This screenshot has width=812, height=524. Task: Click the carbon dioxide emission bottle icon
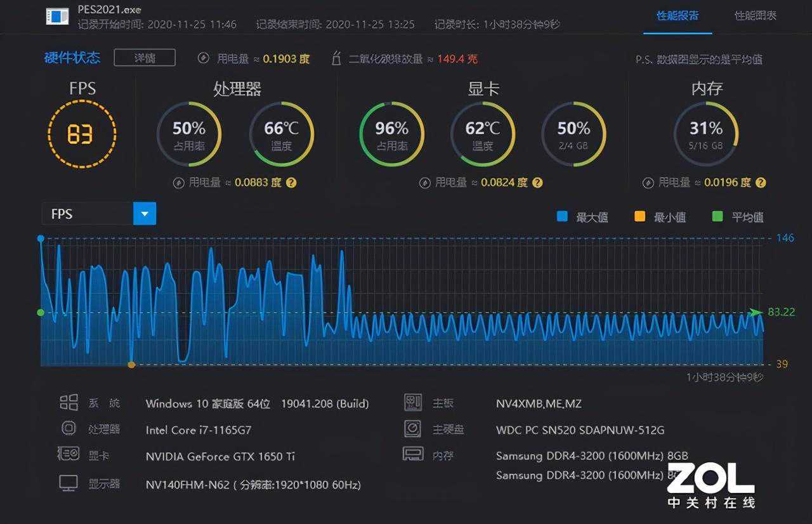[x=337, y=58]
